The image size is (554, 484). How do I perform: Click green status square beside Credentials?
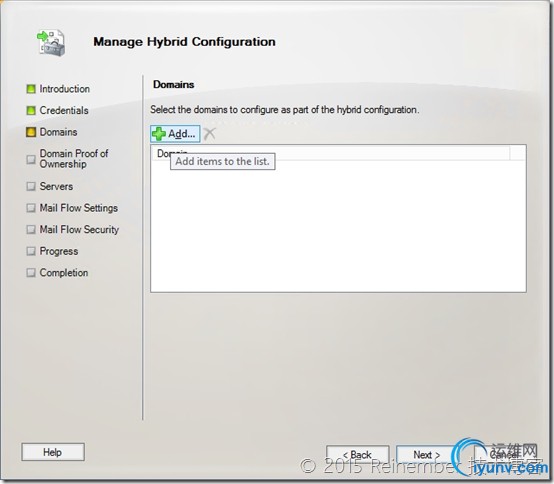[31, 110]
